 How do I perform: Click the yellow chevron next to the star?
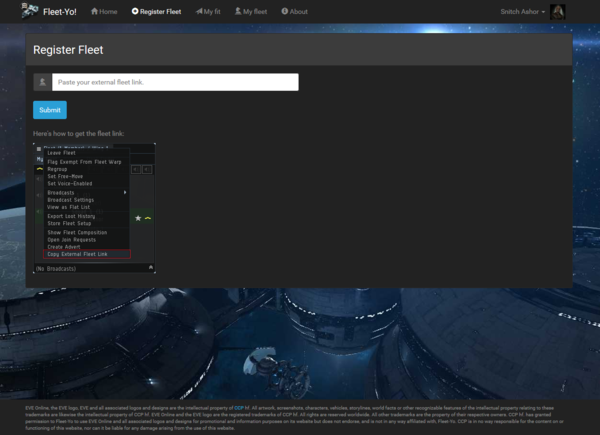tap(148, 217)
